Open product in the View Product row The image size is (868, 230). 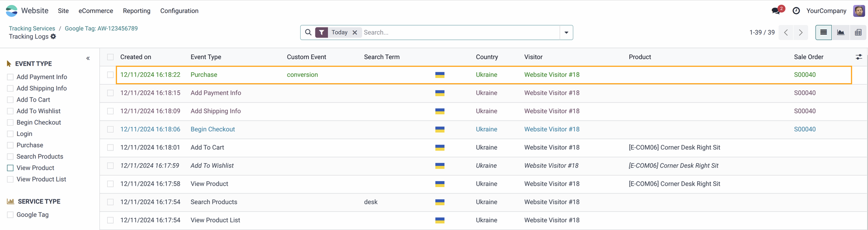[674, 184]
